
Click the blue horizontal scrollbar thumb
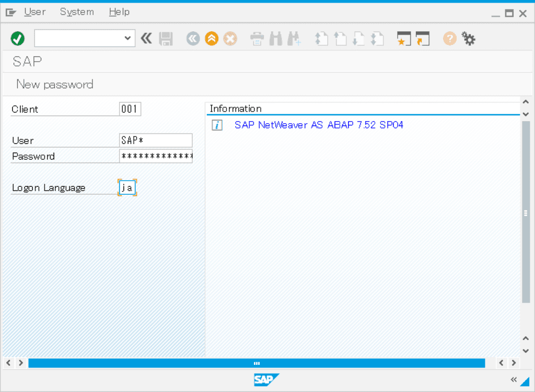(257, 363)
